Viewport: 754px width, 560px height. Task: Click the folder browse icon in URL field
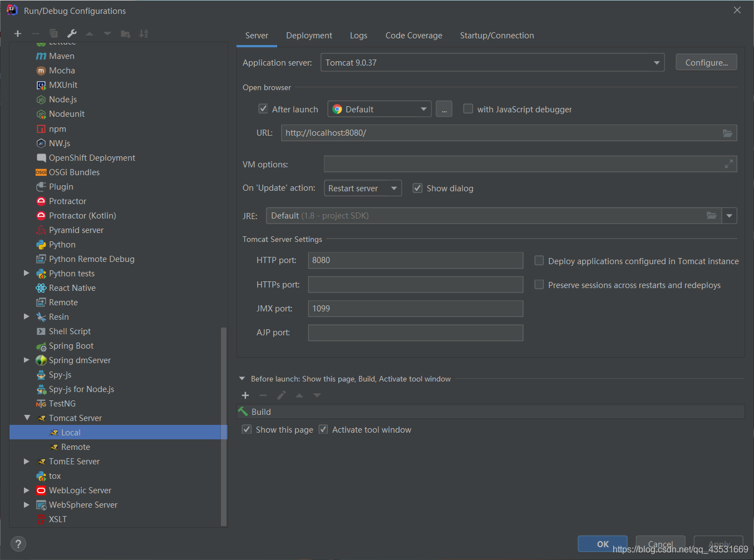pos(727,133)
